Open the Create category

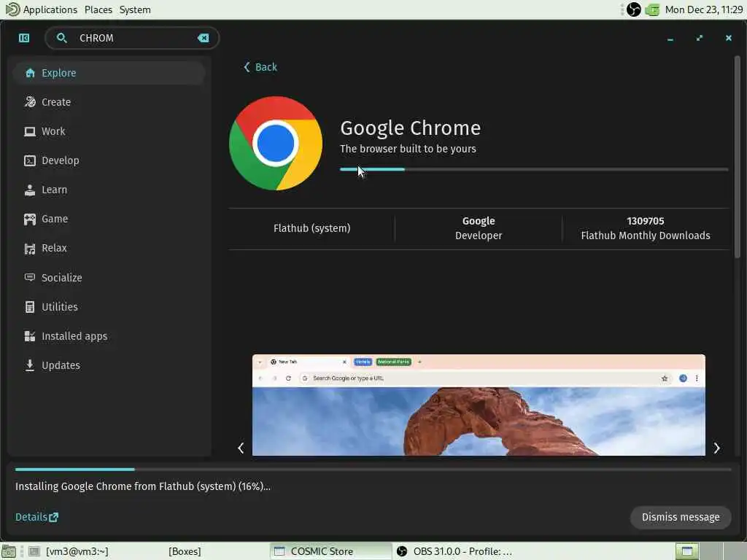tap(109, 102)
